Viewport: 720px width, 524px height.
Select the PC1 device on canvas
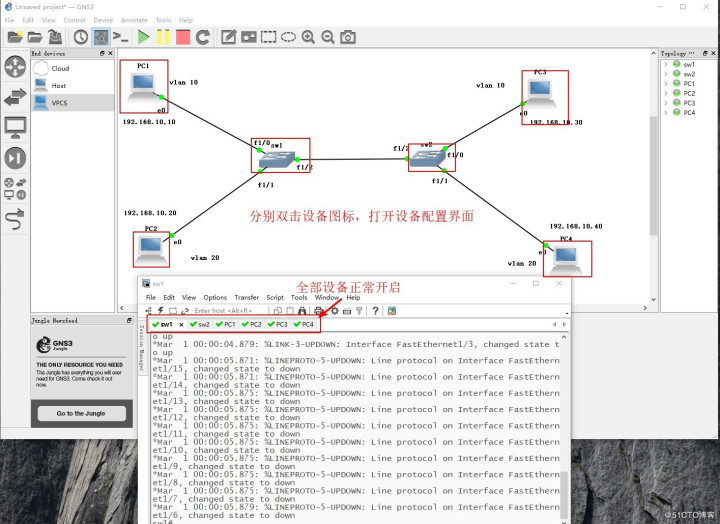pyautogui.click(x=143, y=87)
